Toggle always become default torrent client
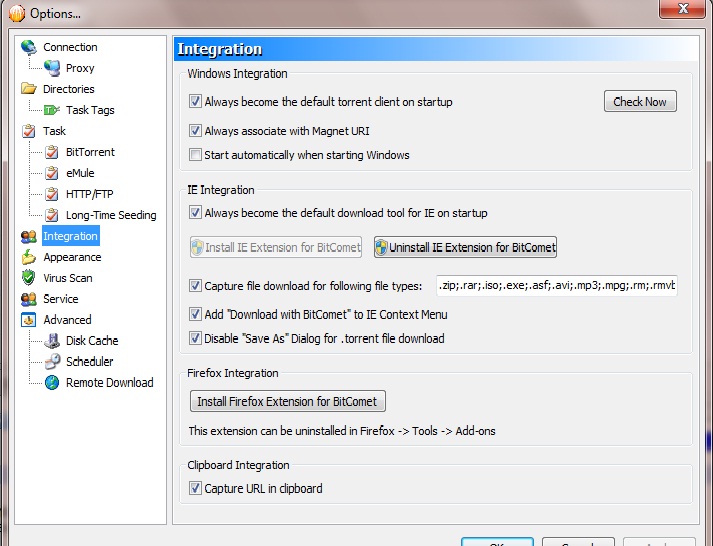 coord(196,101)
